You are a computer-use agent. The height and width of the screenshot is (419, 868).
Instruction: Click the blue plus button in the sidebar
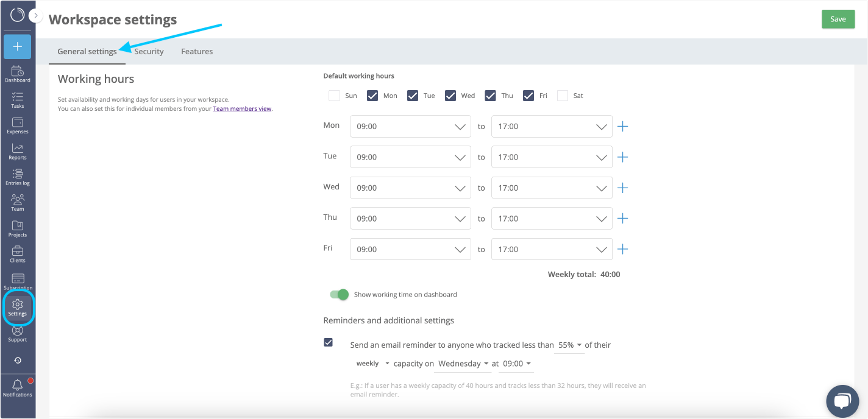(17, 46)
